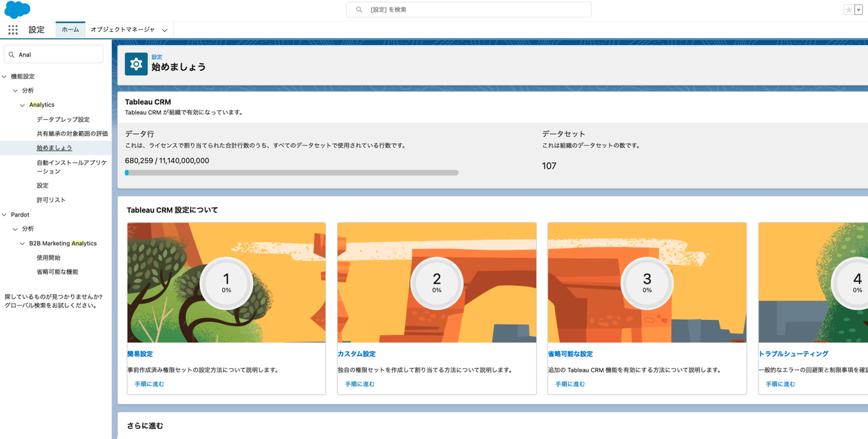Screen dimensions: 868x439
Task: Click the Tableau CRM 設定について heading
Action: 172,210
